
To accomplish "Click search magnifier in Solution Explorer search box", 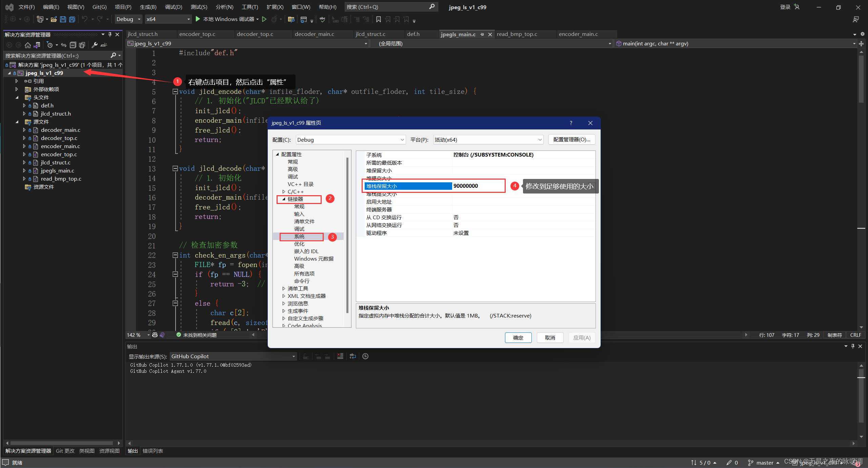I will (x=114, y=55).
